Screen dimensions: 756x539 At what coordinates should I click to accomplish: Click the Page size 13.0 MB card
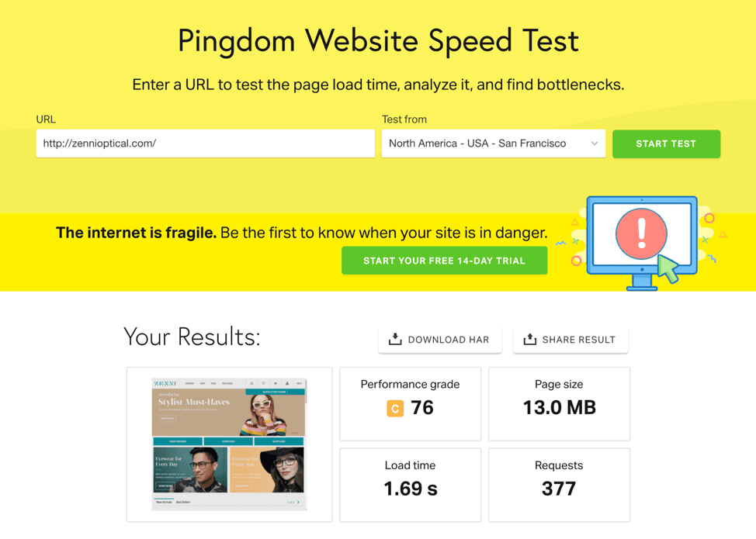[560, 403]
